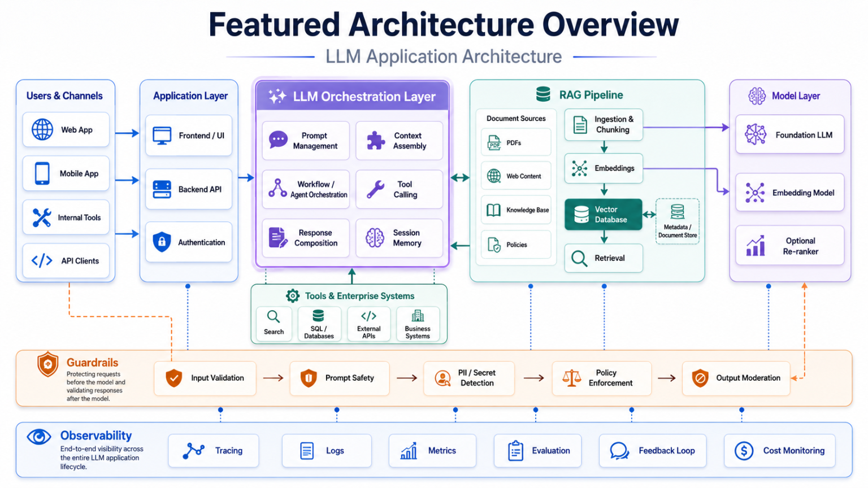Click the Context Assembly puzzle icon
The height and width of the screenshot is (488, 868).
pyautogui.click(x=376, y=140)
